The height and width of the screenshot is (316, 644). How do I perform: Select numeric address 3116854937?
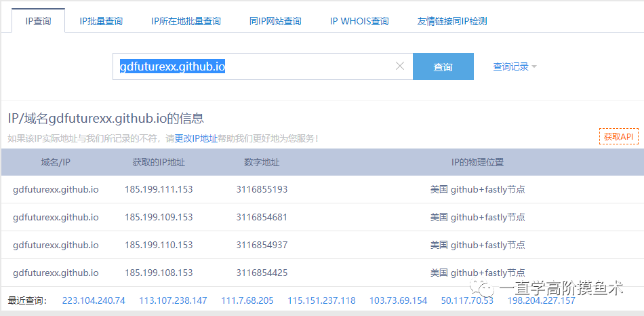[x=262, y=245]
